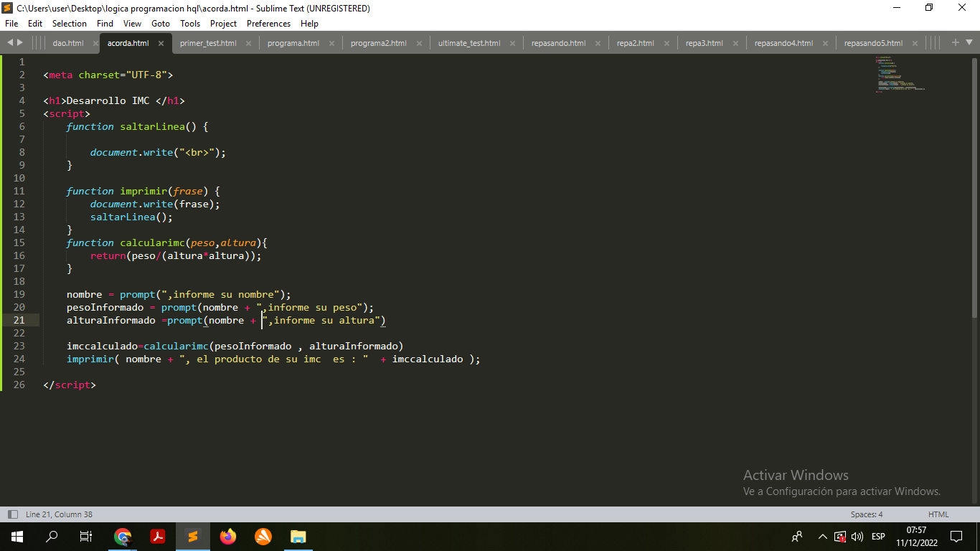
Task: Close the repasando5.html tab
Action: coord(915,43)
